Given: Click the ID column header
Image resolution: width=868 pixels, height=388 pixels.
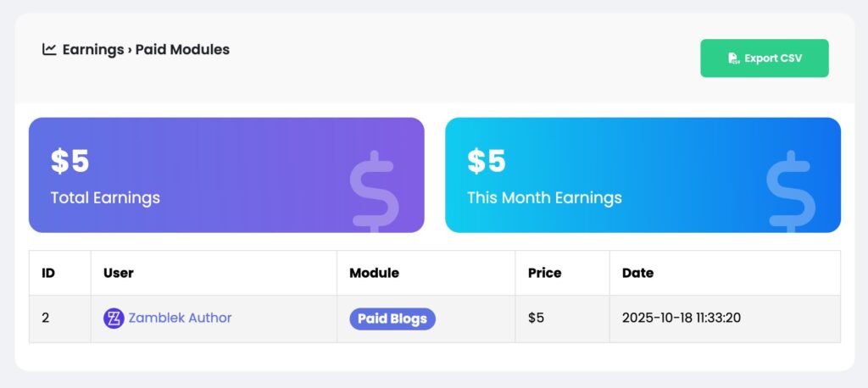Looking at the screenshot, I should coord(48,273).
